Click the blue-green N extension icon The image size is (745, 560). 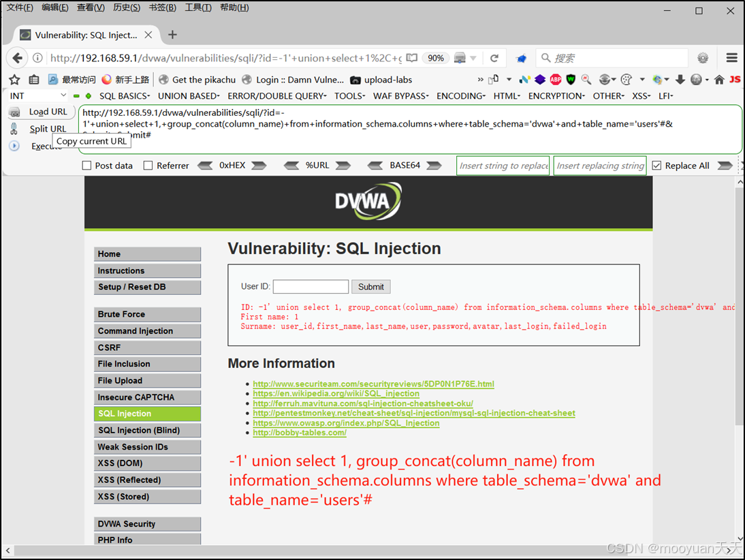coord(524,80)
